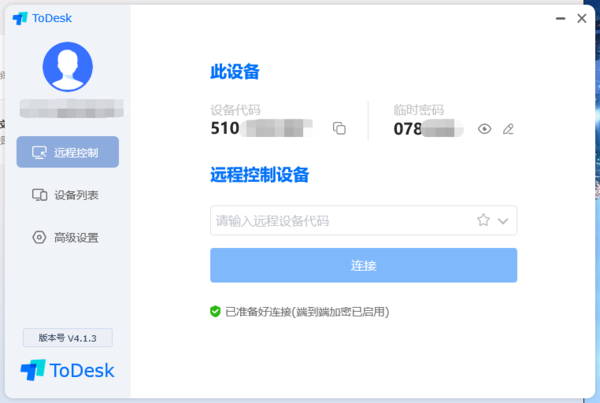The height and width of the screenshot is (403, 600).
Task: Close the ToDesk window
Action: (x=582, y=18)
